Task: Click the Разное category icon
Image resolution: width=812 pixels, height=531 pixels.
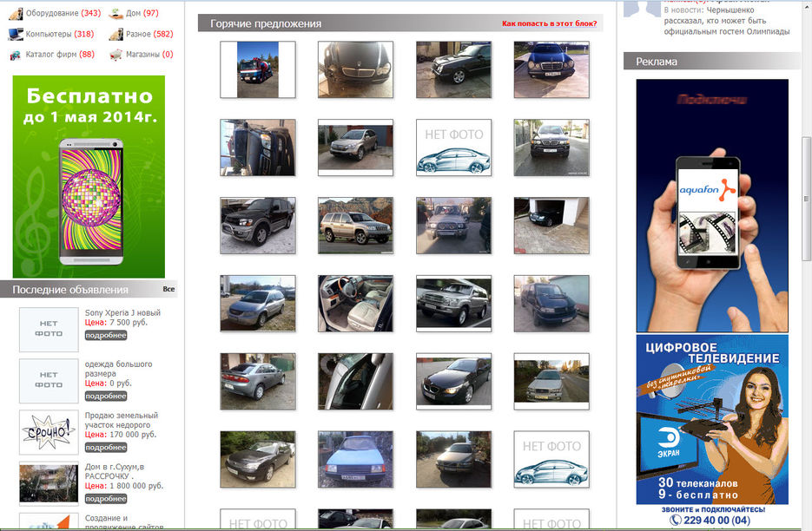Action: tap(116, 34)
